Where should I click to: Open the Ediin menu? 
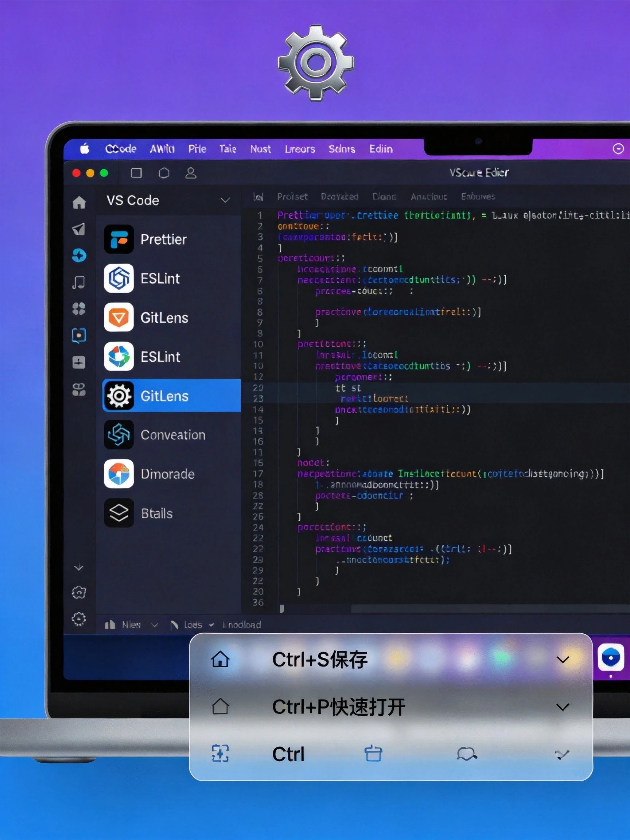381,148
